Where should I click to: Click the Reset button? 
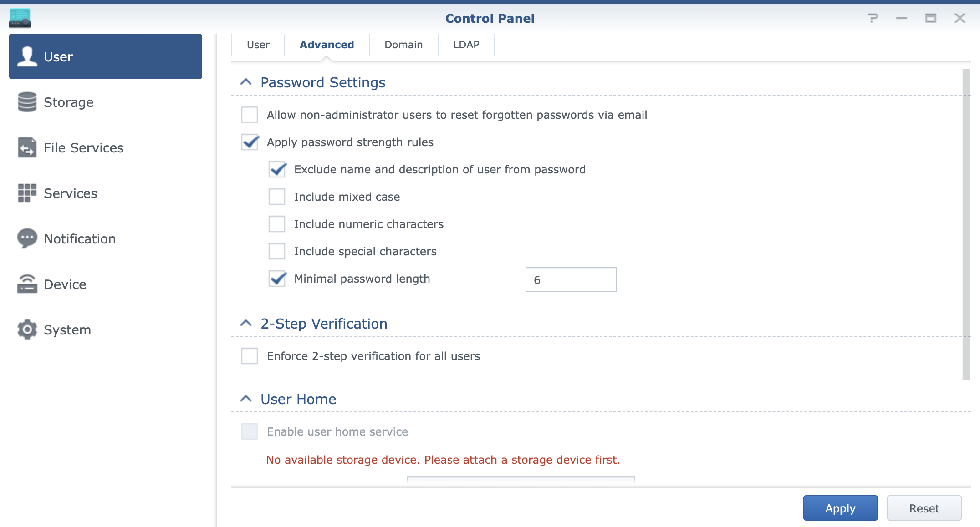pyautogui.click(x=924, y=508)
